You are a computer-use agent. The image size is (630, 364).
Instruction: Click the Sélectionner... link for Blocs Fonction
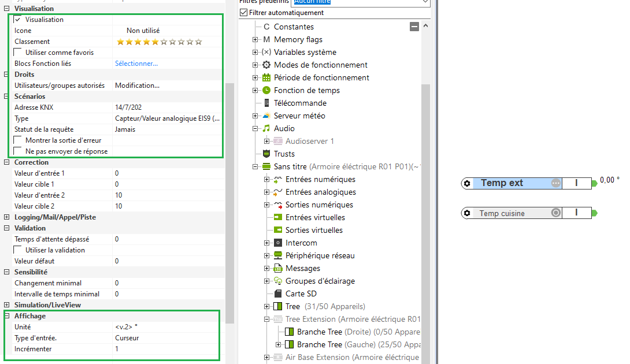tap(136, 64)
